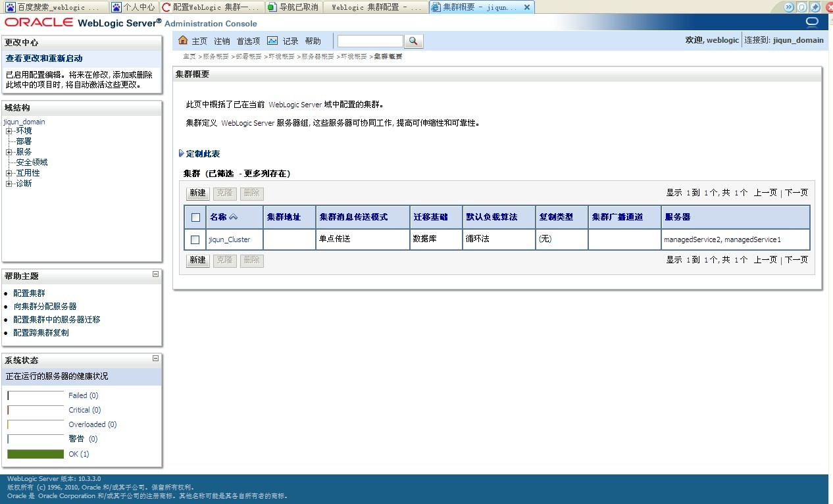Click the Failed health bar
The height and width of the screenshot is (504, 833).
tap(36, 395)
